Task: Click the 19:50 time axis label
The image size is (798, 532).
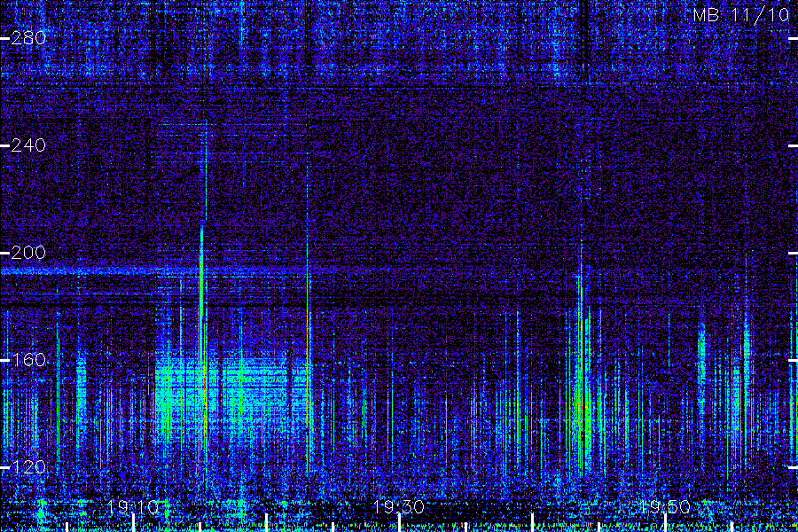Action: pyautogui.click(x=665, y=507)
